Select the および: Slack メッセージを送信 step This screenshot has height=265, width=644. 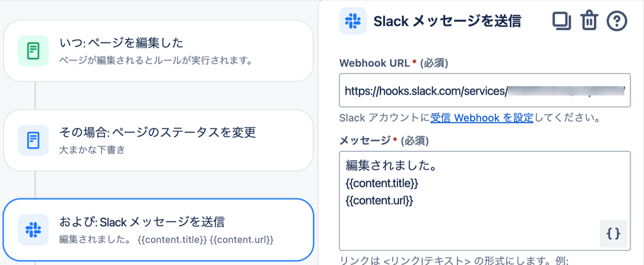(158, 230)
